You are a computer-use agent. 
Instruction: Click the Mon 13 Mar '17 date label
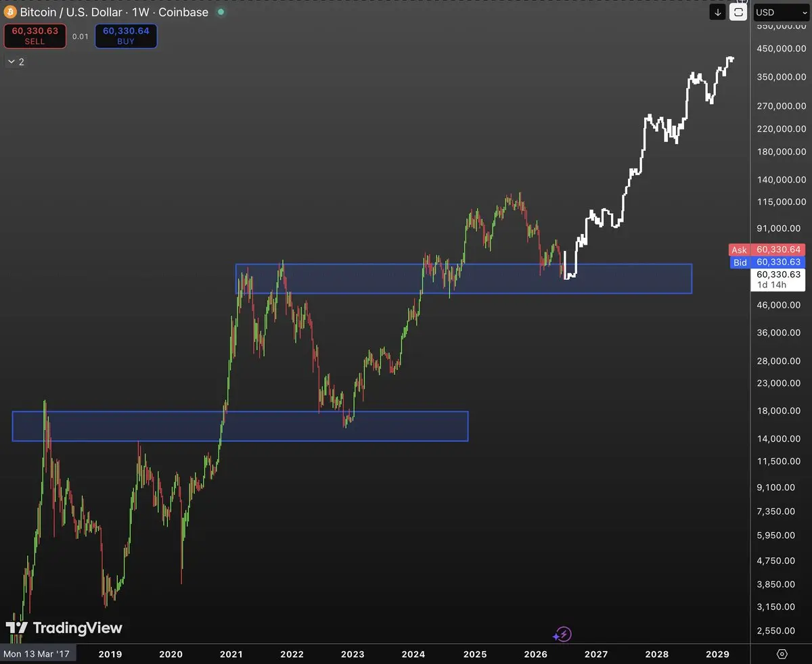pyautogui.click(x=38, y=654)
